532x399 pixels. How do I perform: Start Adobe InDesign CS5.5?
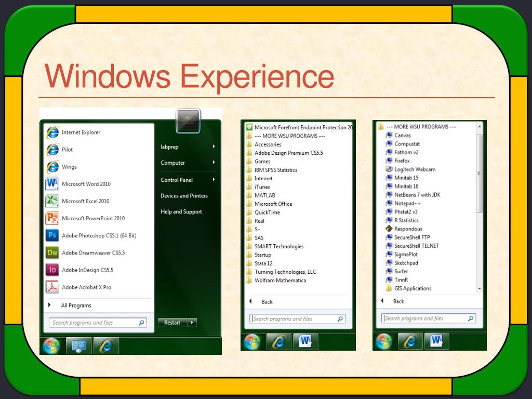point(79,270)
